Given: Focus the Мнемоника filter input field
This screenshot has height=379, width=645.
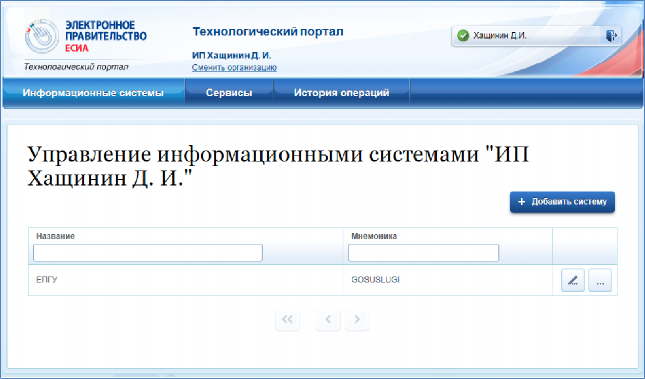Looking at the screenshot, I should point(423,253).
